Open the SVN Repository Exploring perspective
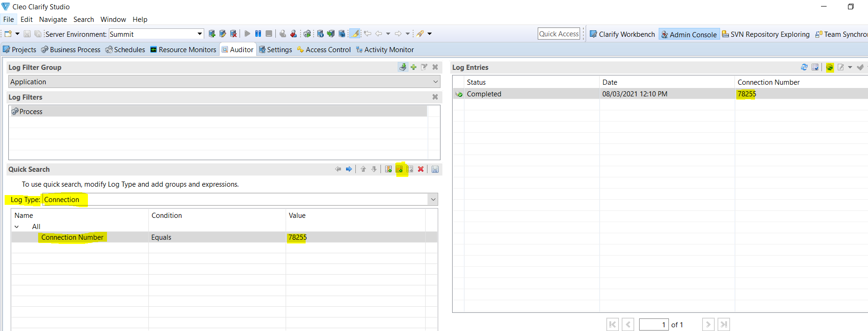 766,34
